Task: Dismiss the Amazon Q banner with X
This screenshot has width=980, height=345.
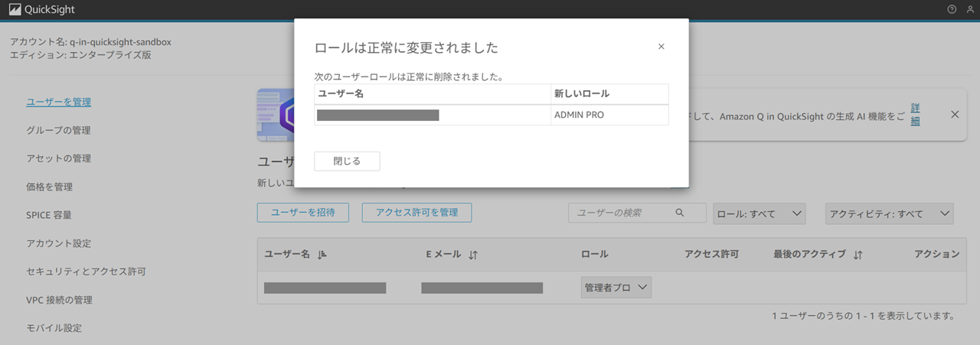Action: 955,114
